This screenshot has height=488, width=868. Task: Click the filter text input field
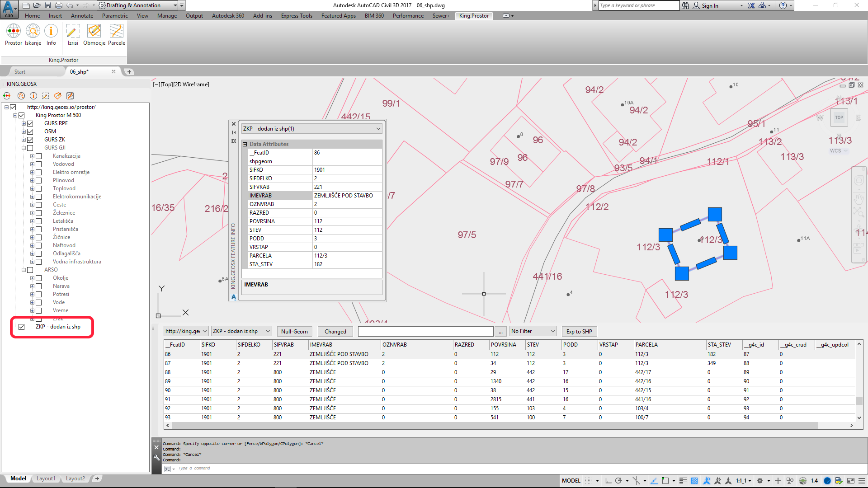[x=425, y=331]
